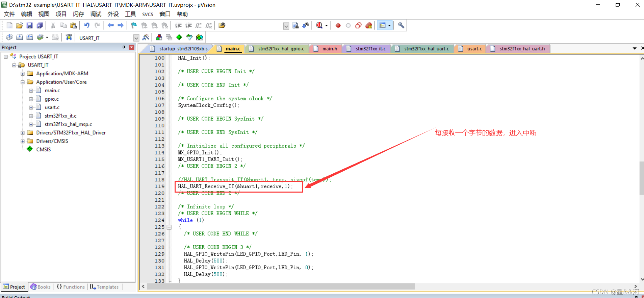Open Pack Installer from the build toolbar
Viewport: 644px width, 298px height.
tap(200, 37)
